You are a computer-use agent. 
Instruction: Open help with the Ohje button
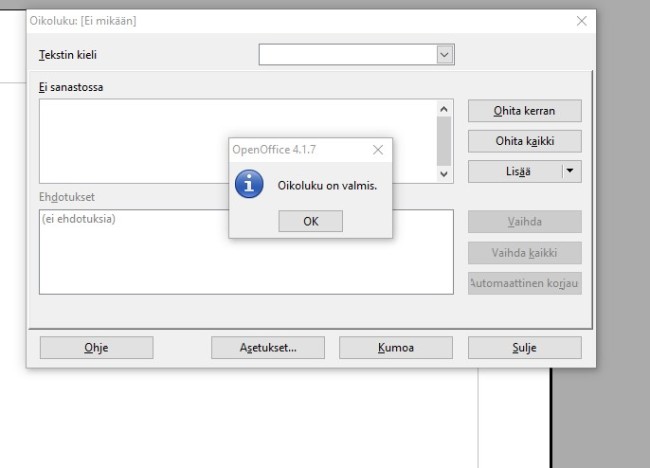tap(96, 348)
